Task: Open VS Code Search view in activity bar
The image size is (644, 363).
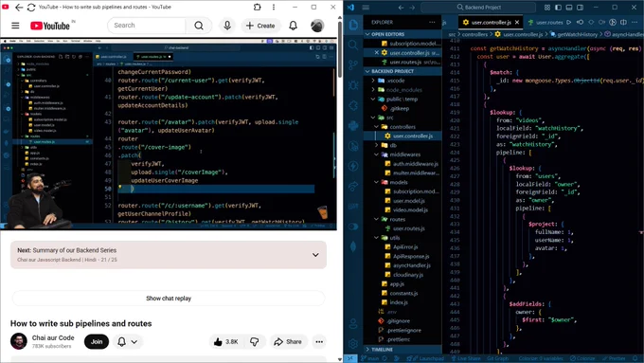Action: (x=353, y=45)
